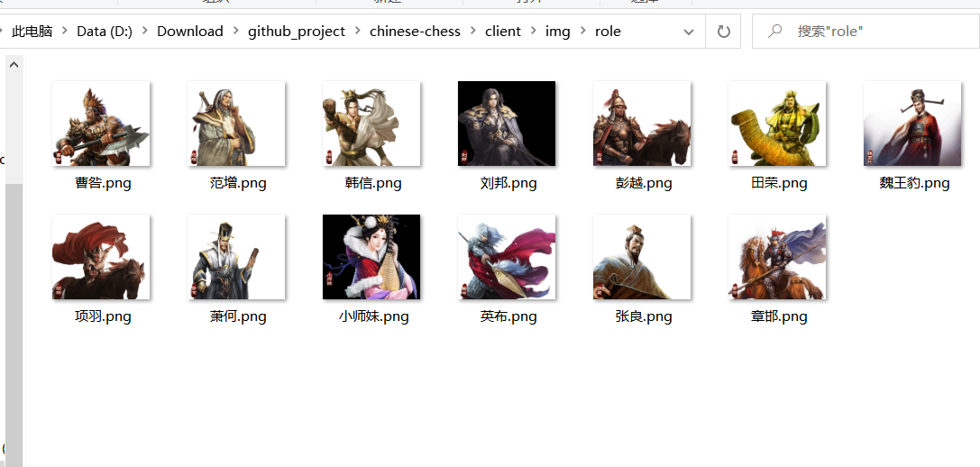Select the 范增.png thumbnail image
The width and height of the screenshot is (980, 467).
236,124
